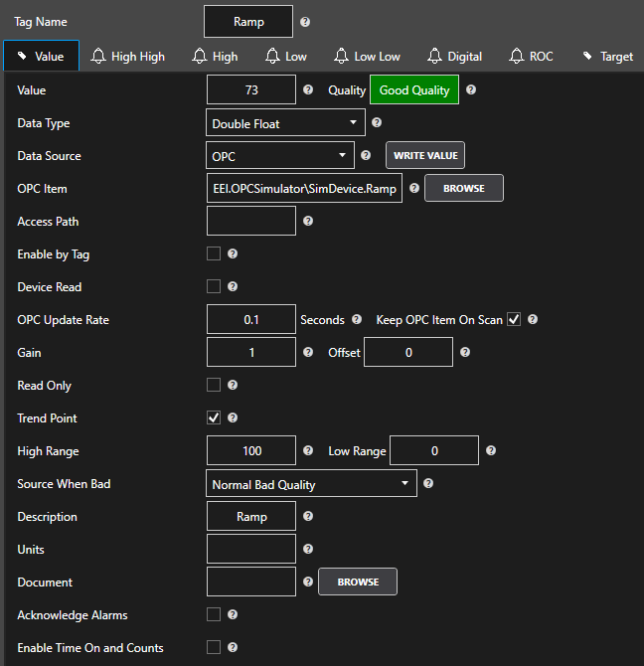
Task: Click help icon beside Source When Bad
Action: tap(428, 484)
